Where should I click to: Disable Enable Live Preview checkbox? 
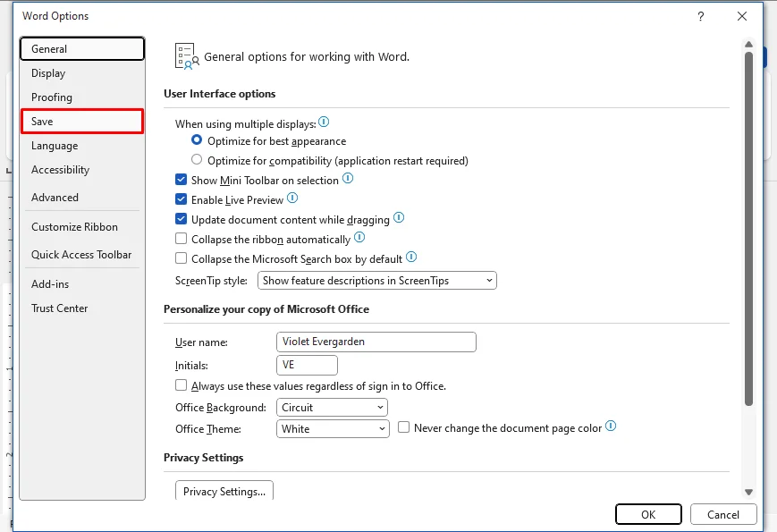(x=181, y=199)
